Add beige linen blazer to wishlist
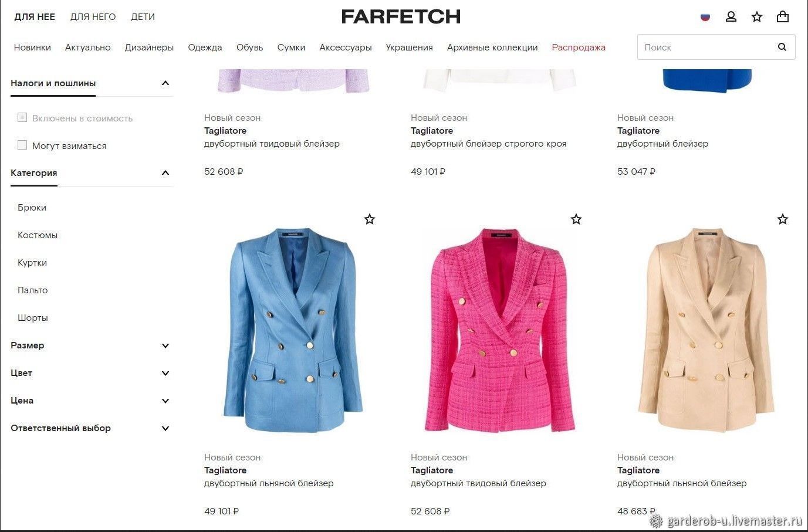Viewport: 808px width, 532px height. (783, 219)
